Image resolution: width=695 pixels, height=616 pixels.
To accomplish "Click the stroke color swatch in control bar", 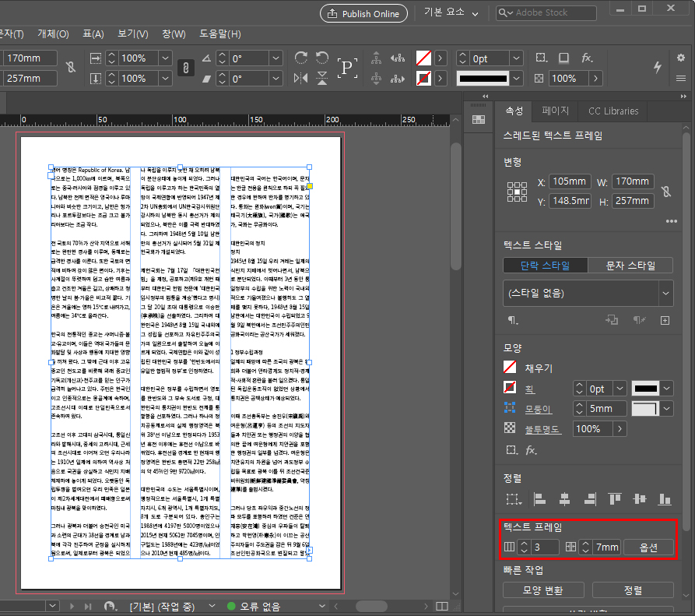I will point(423,79).
